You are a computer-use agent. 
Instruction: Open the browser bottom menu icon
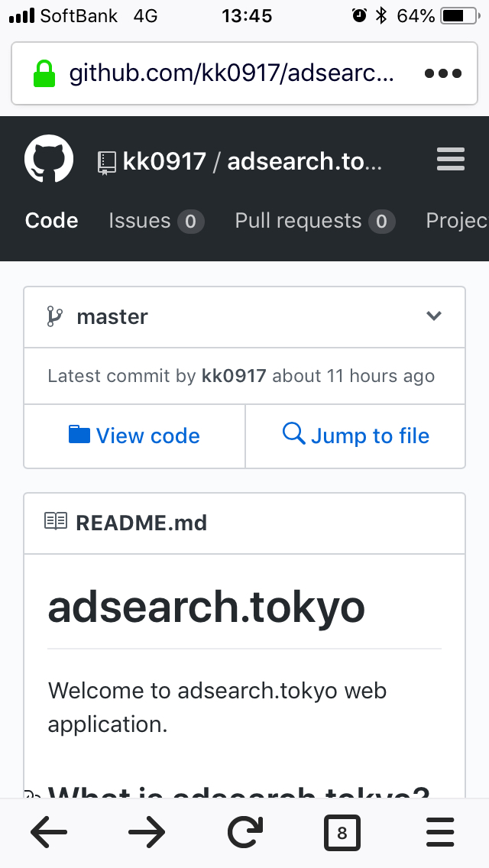pyautogui.click(x=440, y=832)
